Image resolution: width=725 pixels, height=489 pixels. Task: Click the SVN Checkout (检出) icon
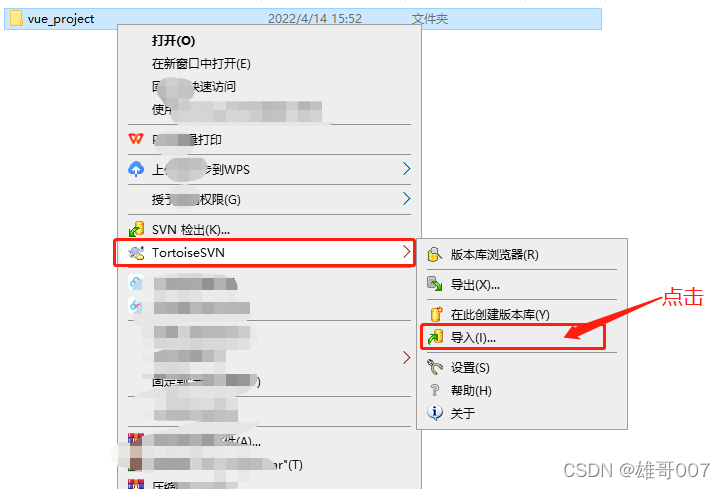(x=136, y=229)
